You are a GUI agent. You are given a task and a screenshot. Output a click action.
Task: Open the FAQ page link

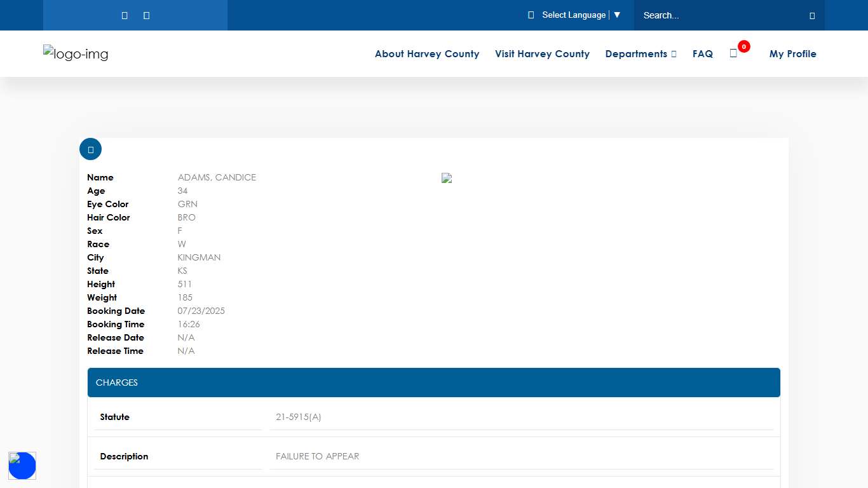(x=703, y=54)
